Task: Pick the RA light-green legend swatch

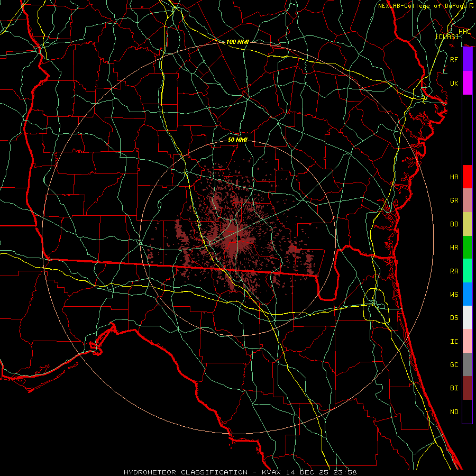Action: coord(467,271)
